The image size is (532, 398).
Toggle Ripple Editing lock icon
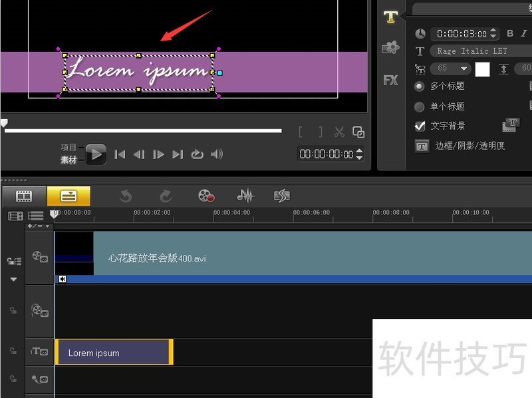[14, 261]
